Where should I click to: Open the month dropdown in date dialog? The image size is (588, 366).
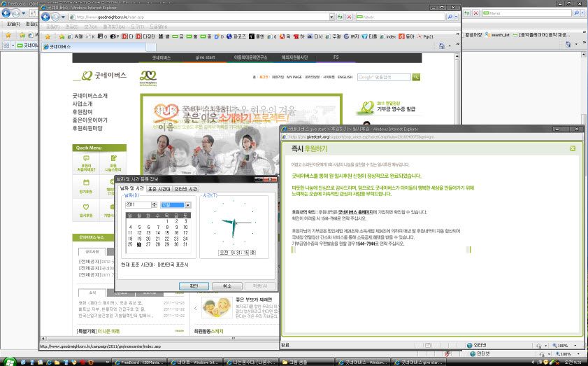[188, 205]
